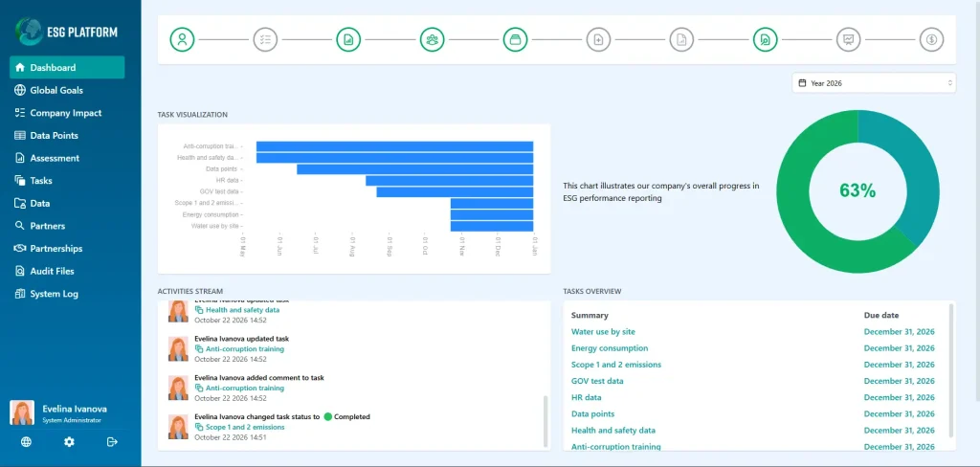This screenshot has height=467, width=980.
Task: Click the handshake icon beside Partnerships
Action: (x=20, y=248)
